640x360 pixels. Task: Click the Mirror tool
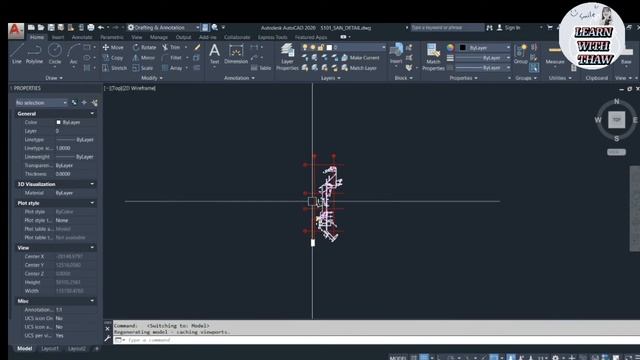pos(144,58)
